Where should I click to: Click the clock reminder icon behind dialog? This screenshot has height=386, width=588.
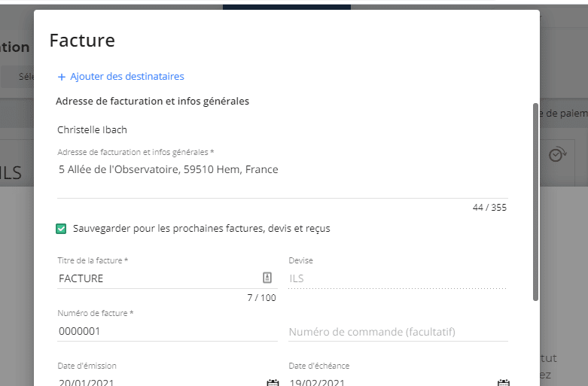click(x=558, y=154)
